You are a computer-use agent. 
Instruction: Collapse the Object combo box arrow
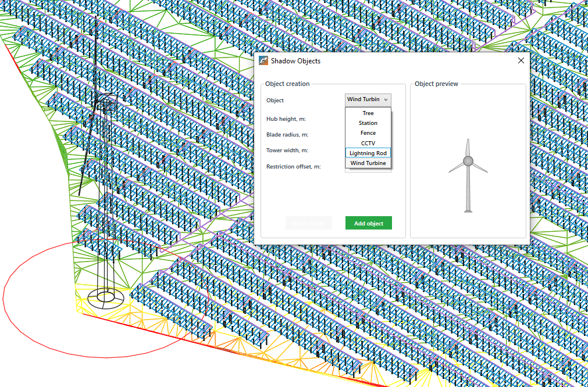(x=386, y=99)
